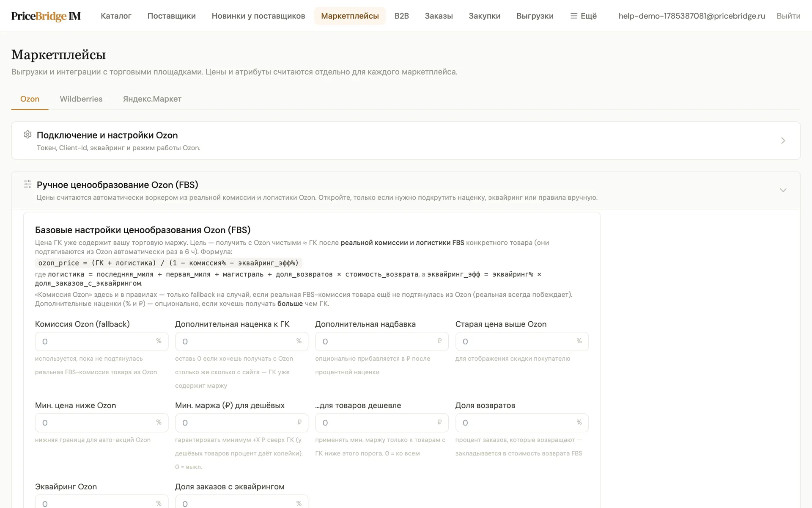Open the Закупки page
Viewport: 812px width, 508px height.
pos(484,16)
